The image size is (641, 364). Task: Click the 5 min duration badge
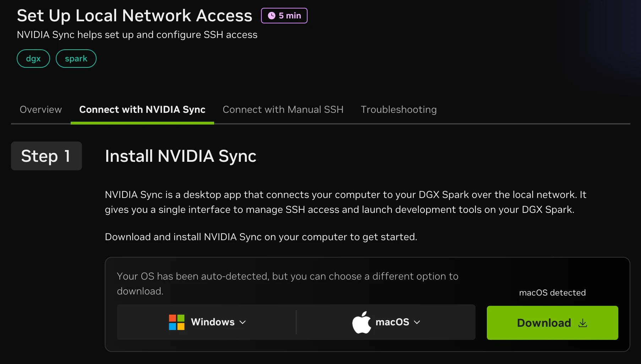tap(284, 16)
